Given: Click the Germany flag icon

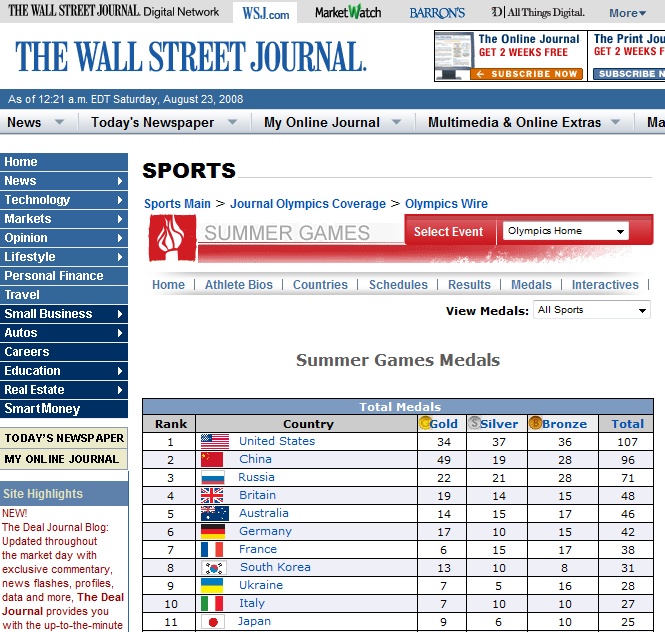Looking at the screenshot, I should (213, 531).
